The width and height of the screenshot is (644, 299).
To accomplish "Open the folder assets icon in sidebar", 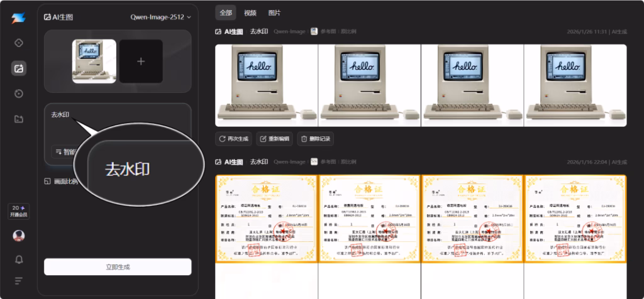I will (x=19, y=119).
